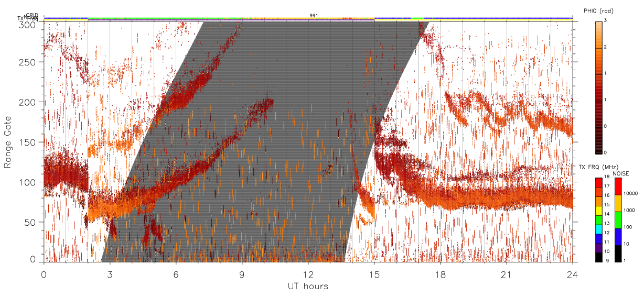Click the PHI0 colorbar value 2
This screenshot has width=644, height=297.
[x=605, y=47]
